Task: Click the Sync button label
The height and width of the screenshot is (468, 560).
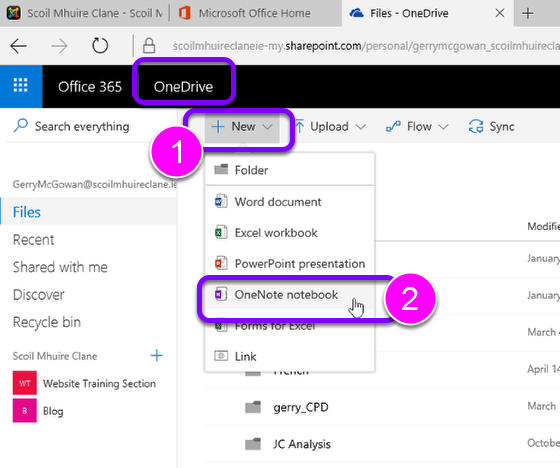Action: pos(502,126)
